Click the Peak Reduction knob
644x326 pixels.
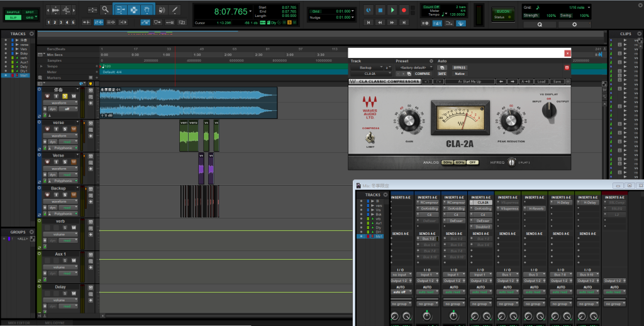pyautogui.click(x=511, y=120)
